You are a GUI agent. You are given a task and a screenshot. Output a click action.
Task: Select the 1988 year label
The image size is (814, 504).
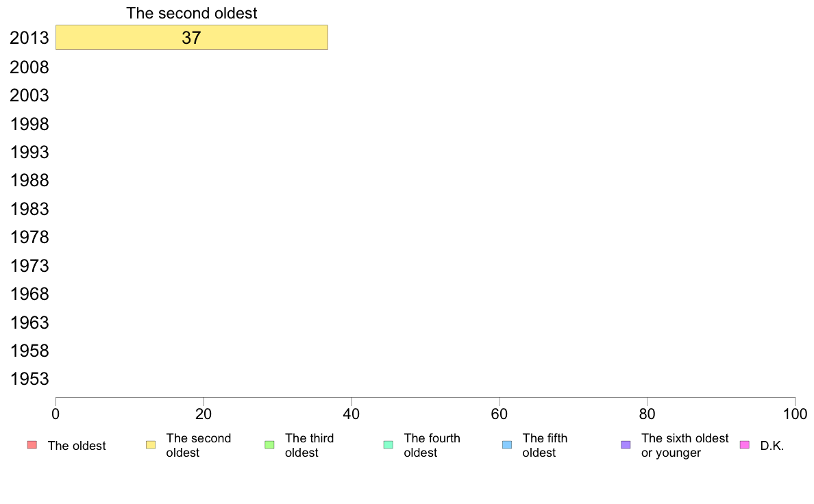click(x=29, y=181)
